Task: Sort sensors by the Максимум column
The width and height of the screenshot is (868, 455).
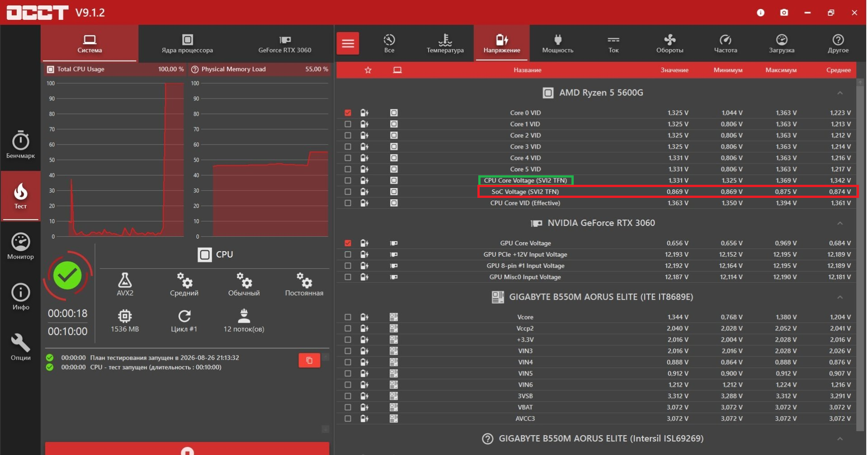Action: (781, 70)
